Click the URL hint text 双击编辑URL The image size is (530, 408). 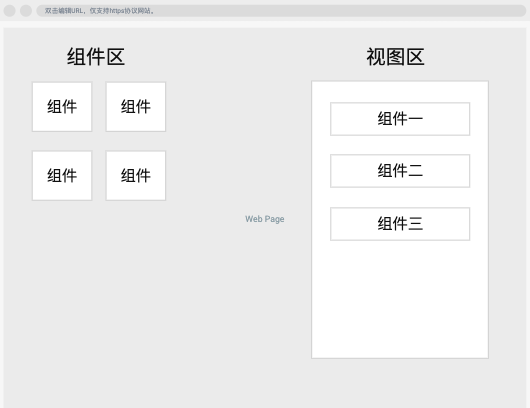(64, 11)
